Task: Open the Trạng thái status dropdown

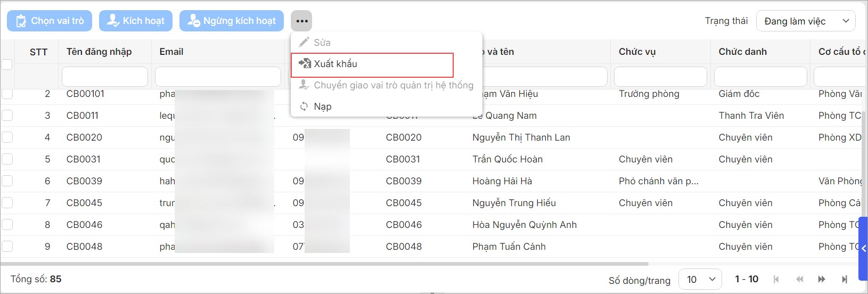Action: pos(806,21)
